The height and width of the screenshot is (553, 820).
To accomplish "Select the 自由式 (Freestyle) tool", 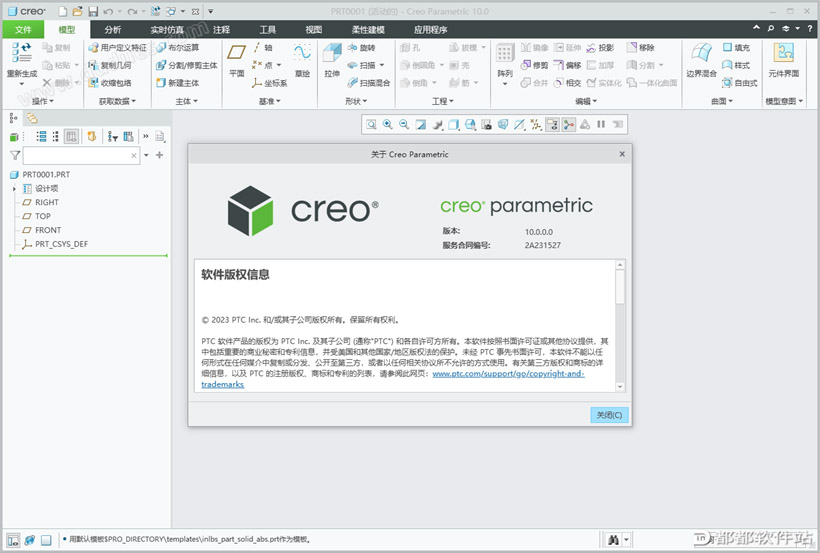I will 739,83.
